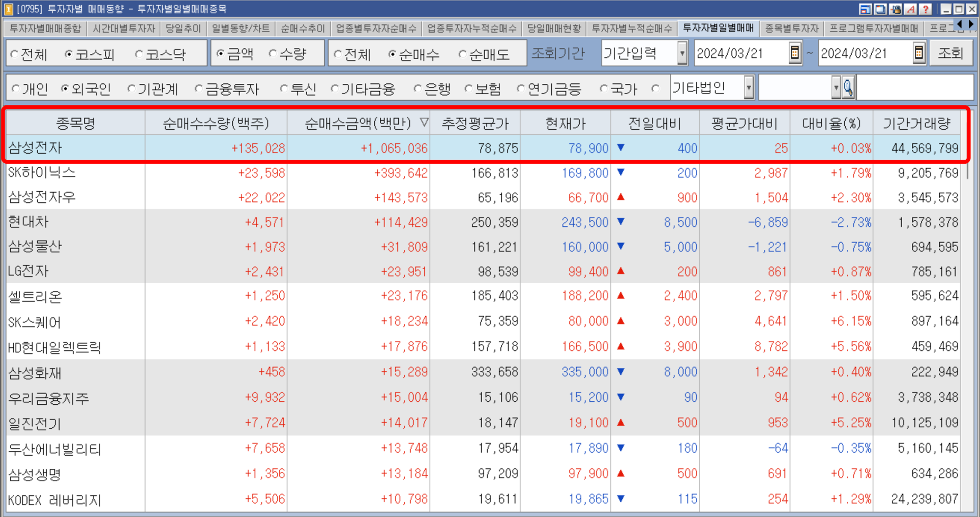Open help with the red question mark icon
The width and height of the screenshot is (980, 517).
tap(925, 9)
